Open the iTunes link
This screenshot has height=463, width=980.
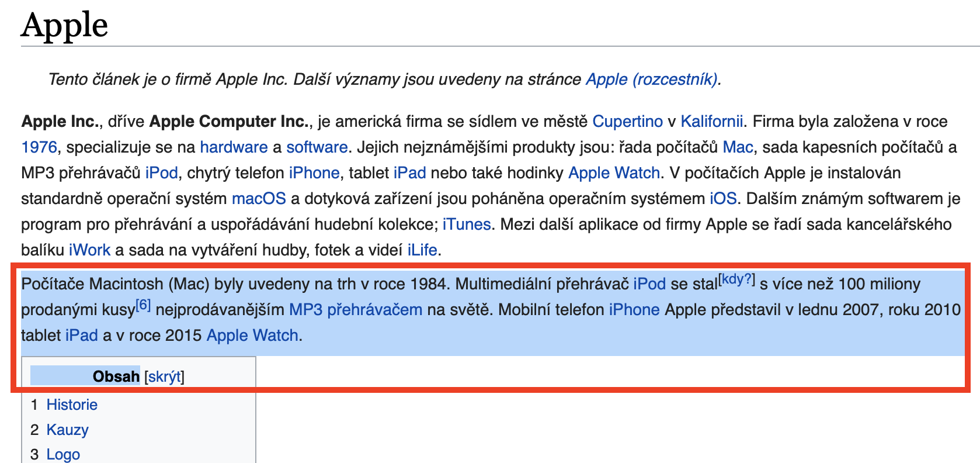[x=467, y=224]
